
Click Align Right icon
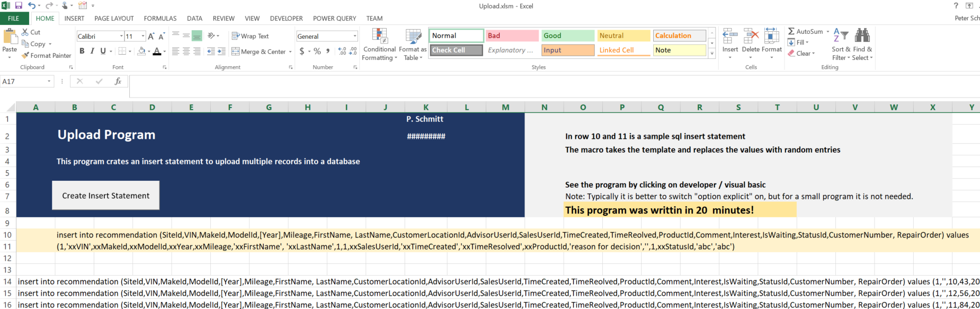(x=197, y=51)
